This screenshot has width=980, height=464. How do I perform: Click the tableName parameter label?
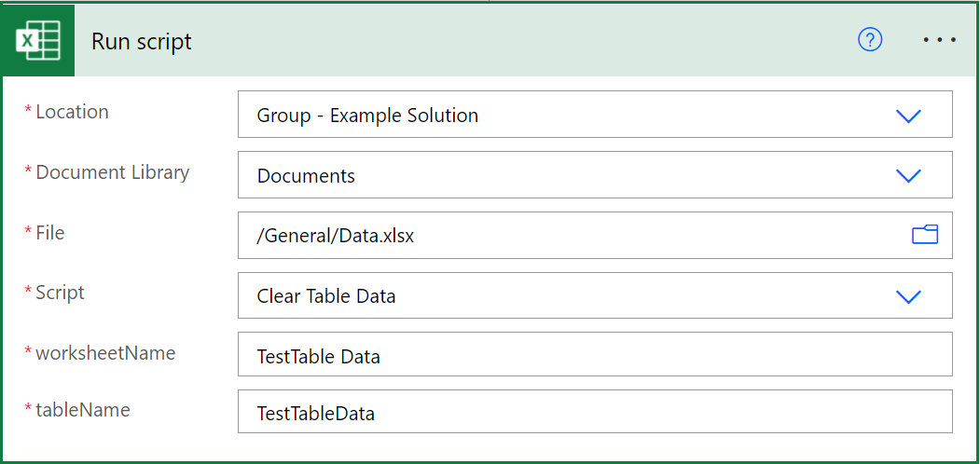[83, 409]
